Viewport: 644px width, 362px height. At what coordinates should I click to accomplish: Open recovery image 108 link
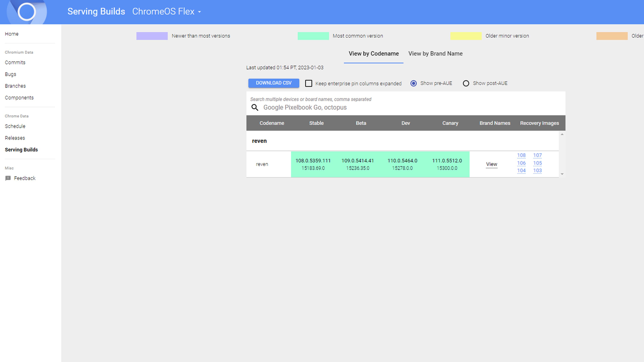point(521,155)
